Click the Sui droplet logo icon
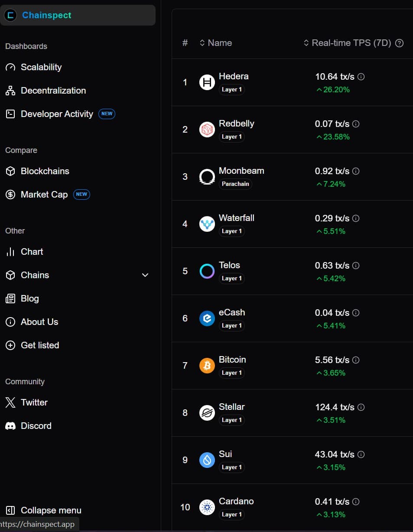The width and height of the screenshot is (413, 532). 207,460
